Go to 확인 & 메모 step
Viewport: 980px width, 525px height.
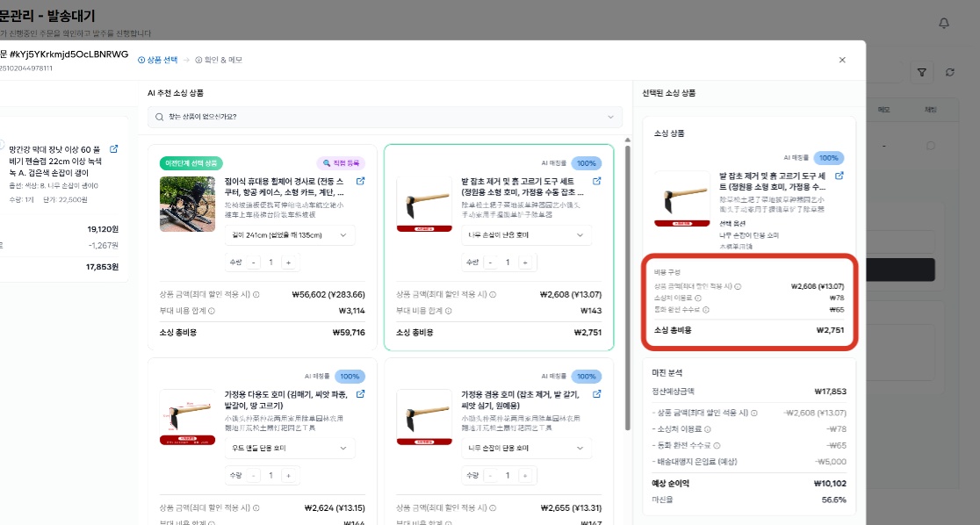click(219, 60)
